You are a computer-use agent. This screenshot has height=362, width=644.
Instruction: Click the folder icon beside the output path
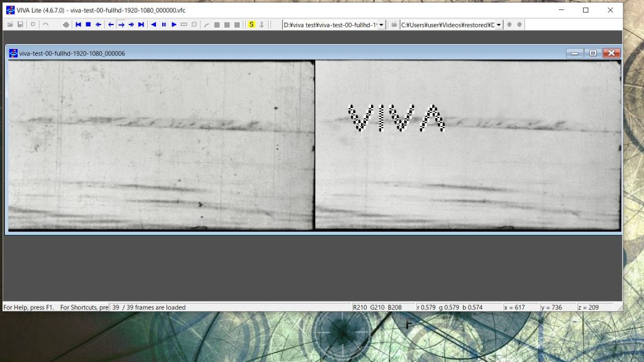coord(394,25)
